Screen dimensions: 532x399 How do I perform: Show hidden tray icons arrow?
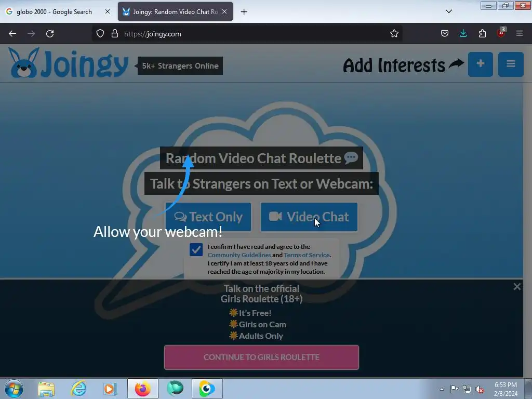point(442,389)
